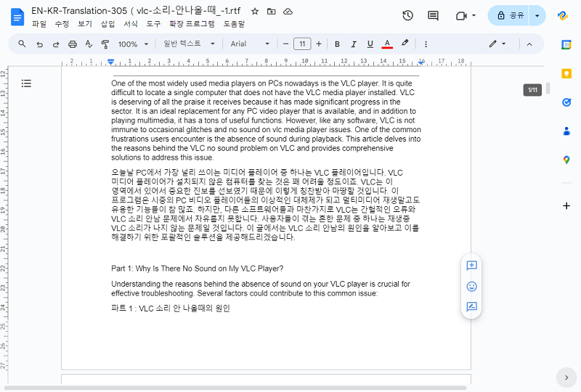Click the horizontal scrollbar at bottom
Viewport: 581px width, 392px height.
[235, 388]
